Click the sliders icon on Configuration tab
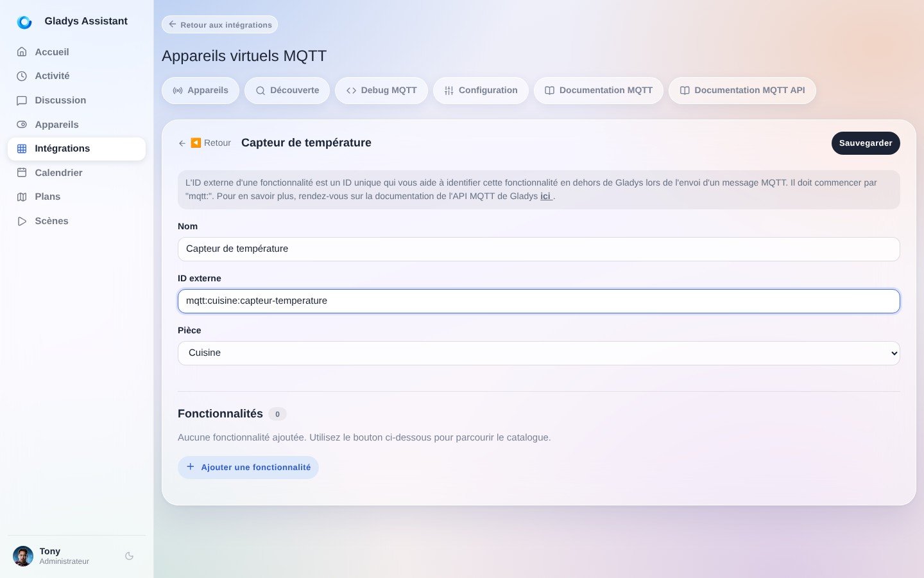Viewport: 924px width, 578px height. pos(449,91)
